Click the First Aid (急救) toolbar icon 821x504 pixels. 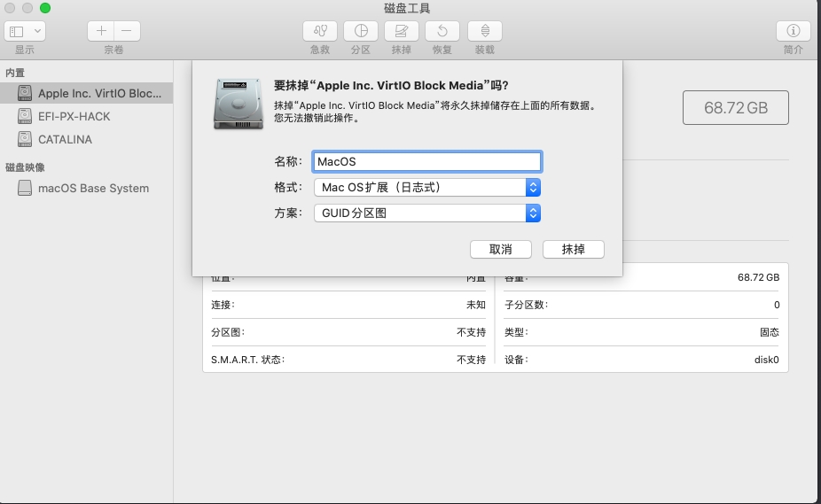pos(320,31)
